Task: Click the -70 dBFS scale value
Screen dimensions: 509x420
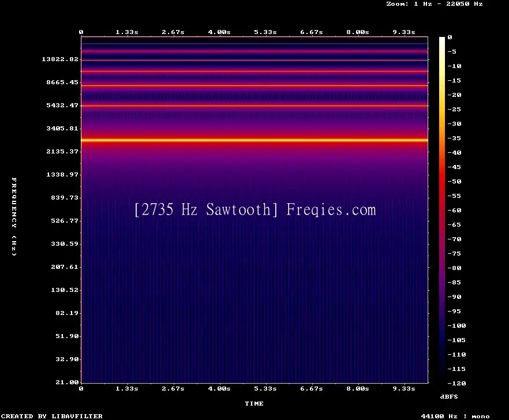Action: [454, 239]
